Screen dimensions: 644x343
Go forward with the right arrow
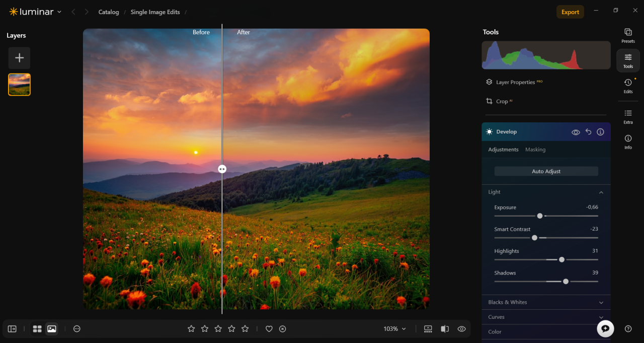(x=87, y=12)
